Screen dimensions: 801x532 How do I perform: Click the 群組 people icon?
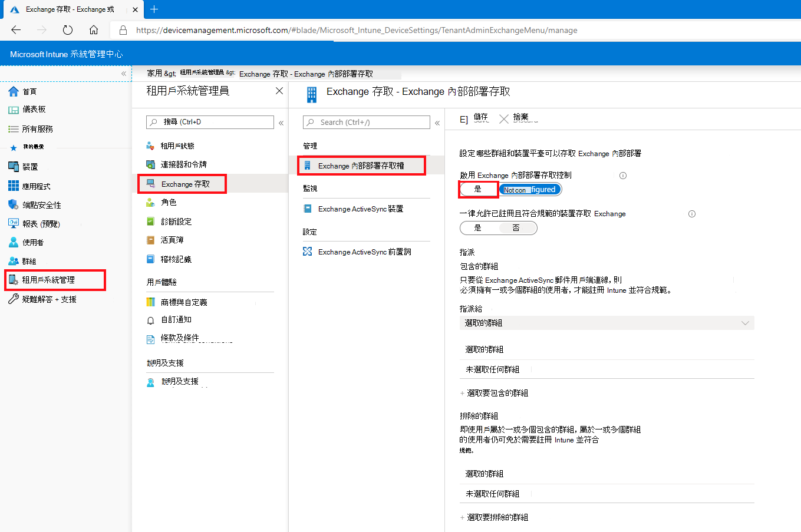coord(14,261)
